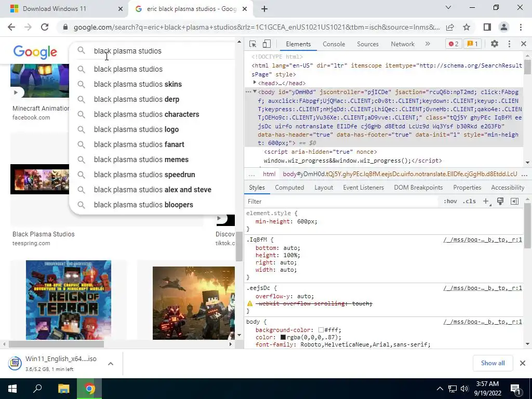Close the DevTools panel
Viewport: 532px width, 399px height.
pyautogui.click(x=524, y=44)
